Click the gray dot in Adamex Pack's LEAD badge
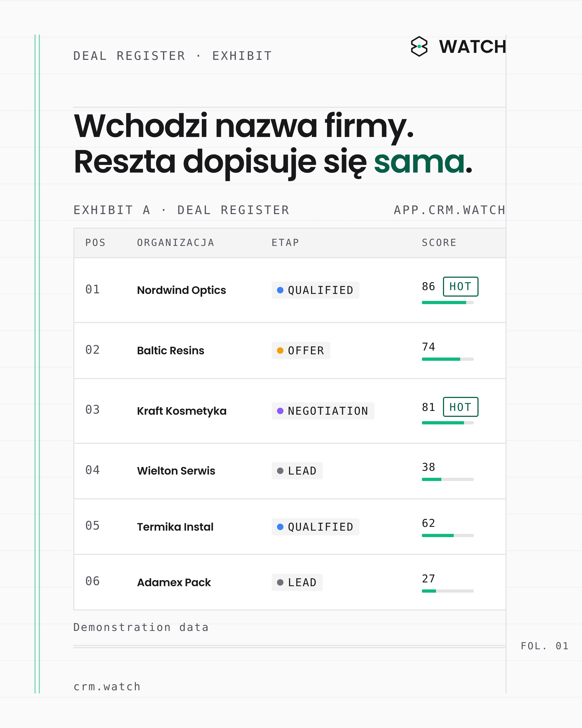 point(280,582)
